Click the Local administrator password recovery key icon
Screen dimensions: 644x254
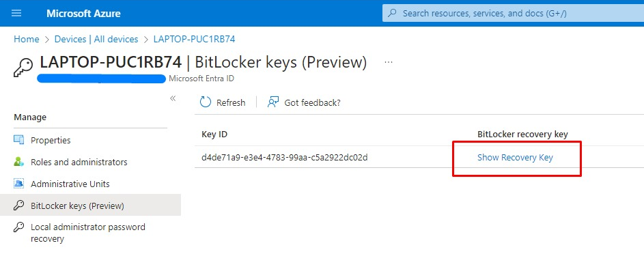19,227
